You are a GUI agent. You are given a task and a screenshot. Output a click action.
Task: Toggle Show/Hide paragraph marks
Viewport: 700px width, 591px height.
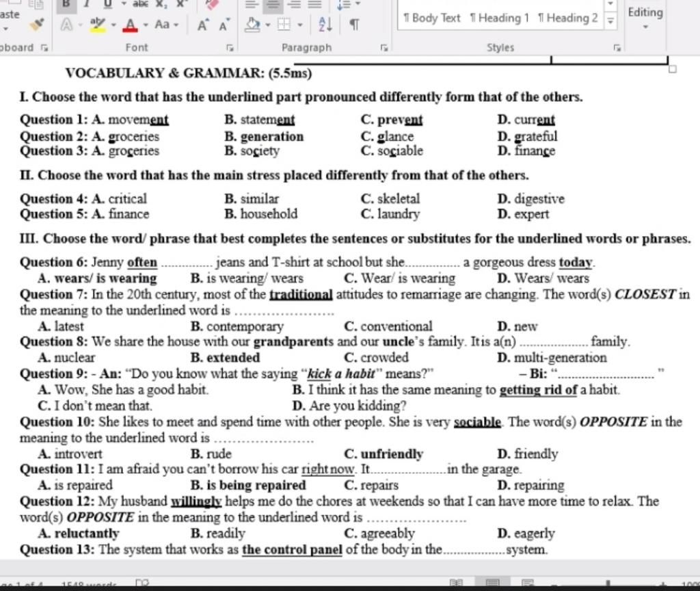click(x=353, y=25)
